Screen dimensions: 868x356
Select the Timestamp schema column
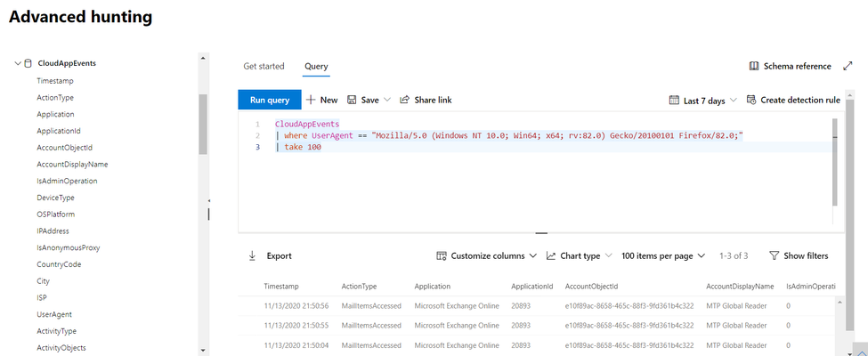[55, 81]
